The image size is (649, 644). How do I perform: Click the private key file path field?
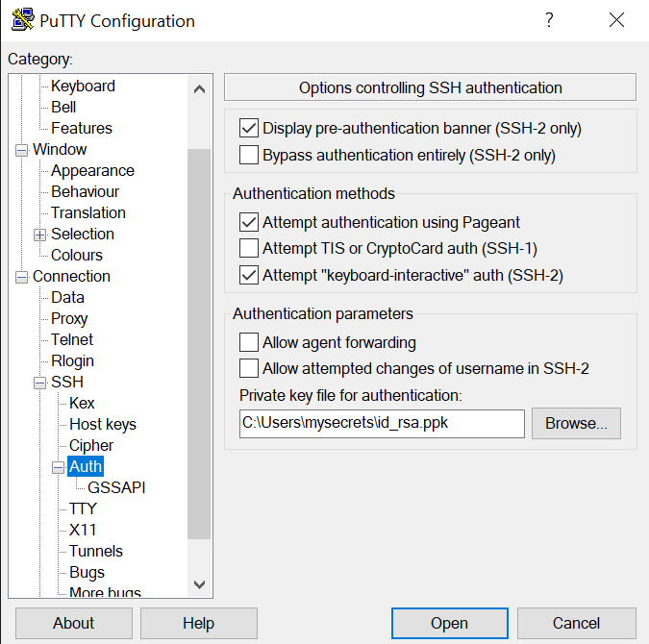[x=382, y=423]
